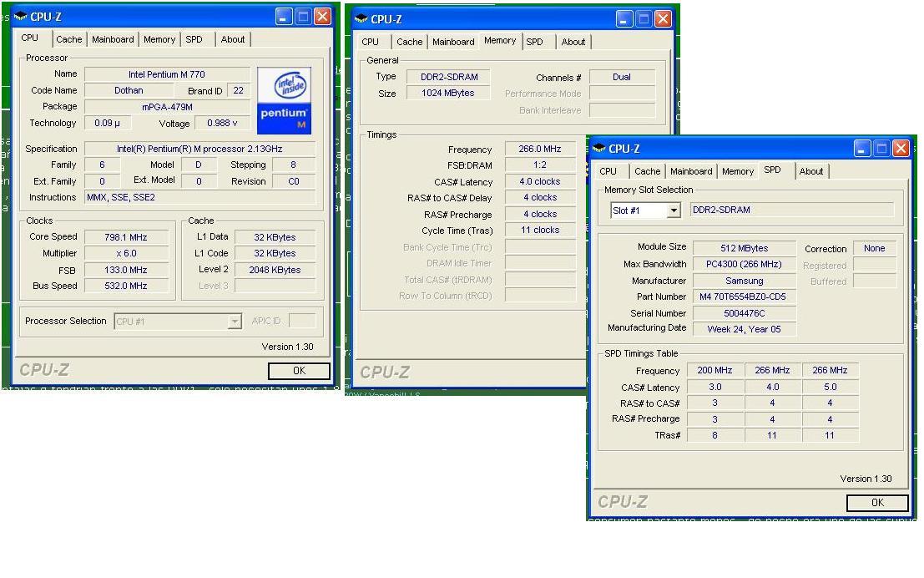Click CAS# Latency value 4.0 clocks
924x578 pixels.
540,181
